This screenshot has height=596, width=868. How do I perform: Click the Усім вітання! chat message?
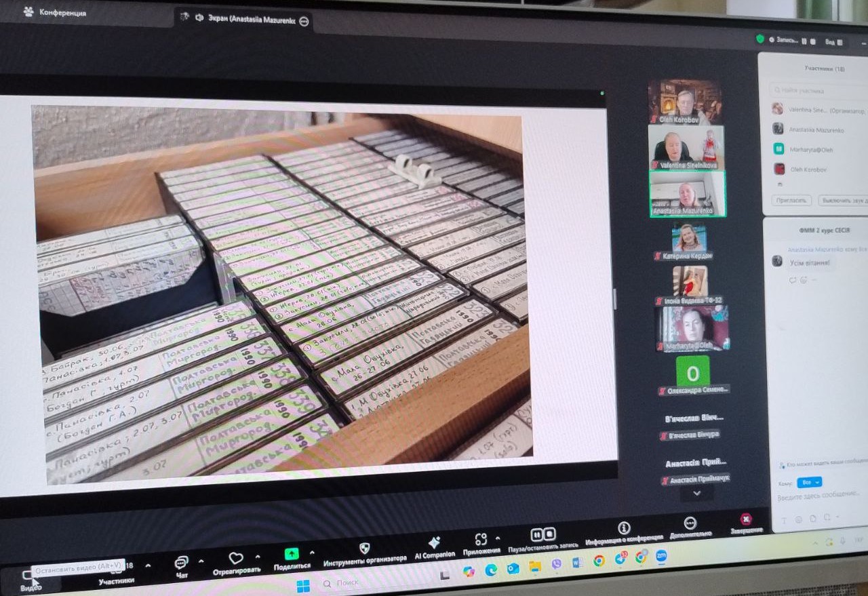[810, 262]
